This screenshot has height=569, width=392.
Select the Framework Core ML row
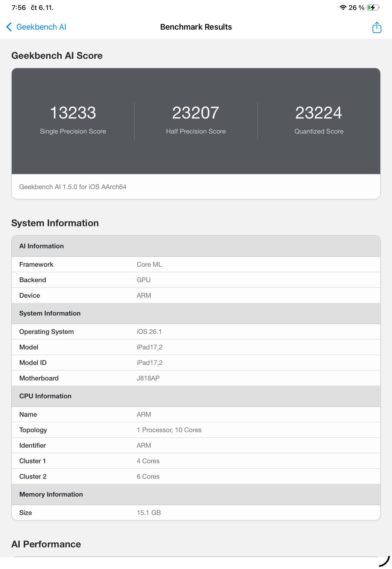pos(196,264)
